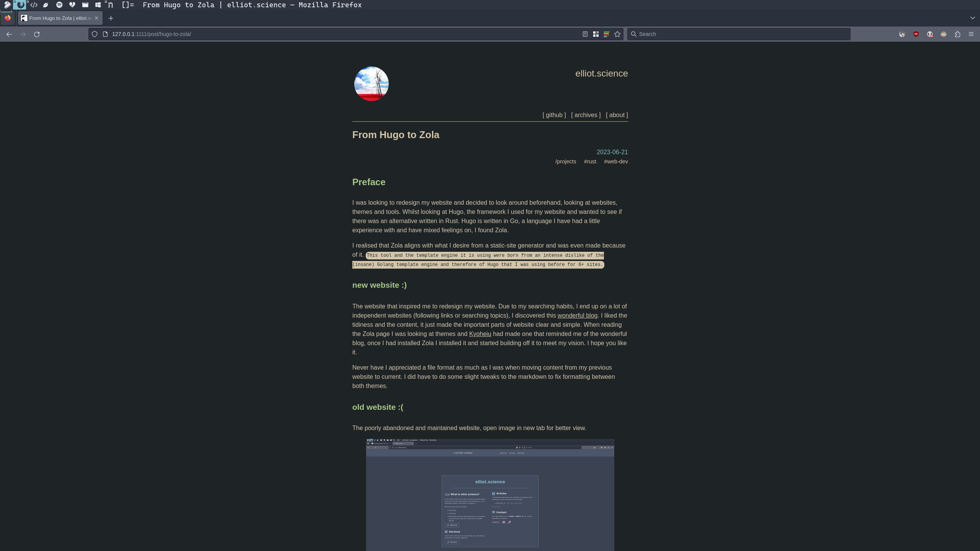Open the #web-dev tag link
The height and width of the screenshot is (551, 980).
616,161
